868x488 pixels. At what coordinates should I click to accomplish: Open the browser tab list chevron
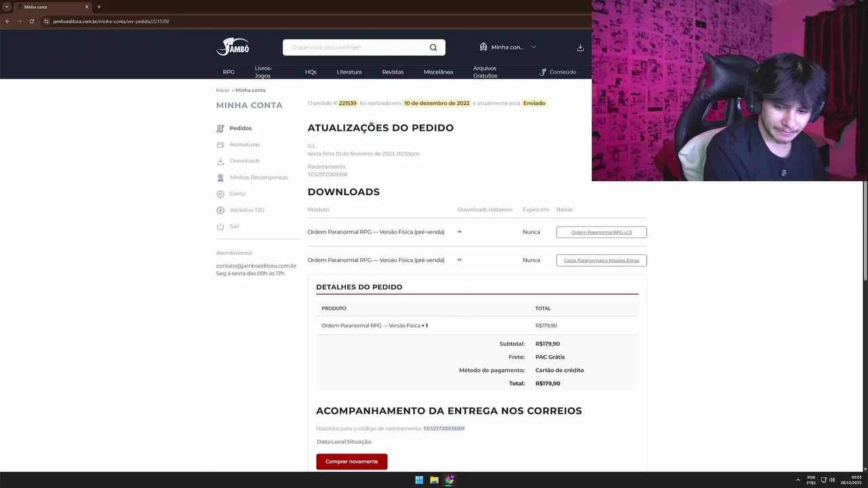[6, 7]
